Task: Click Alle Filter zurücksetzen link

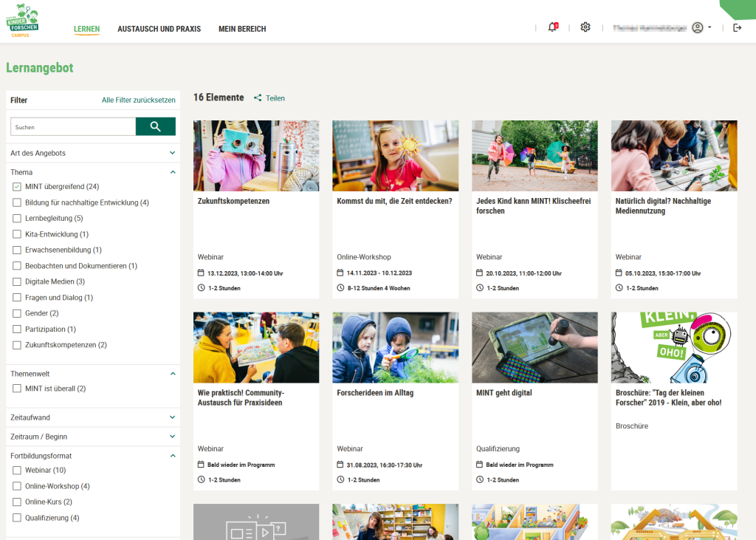Action: tap(138, 100)
